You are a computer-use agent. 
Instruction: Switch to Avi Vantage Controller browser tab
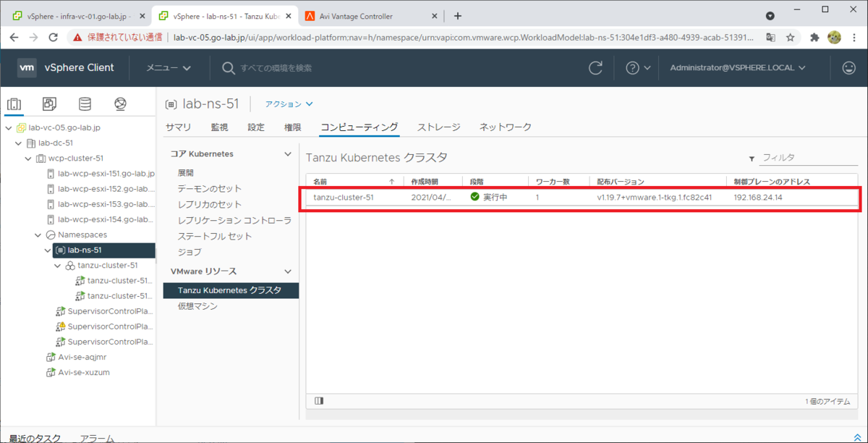tap(369, 15)
